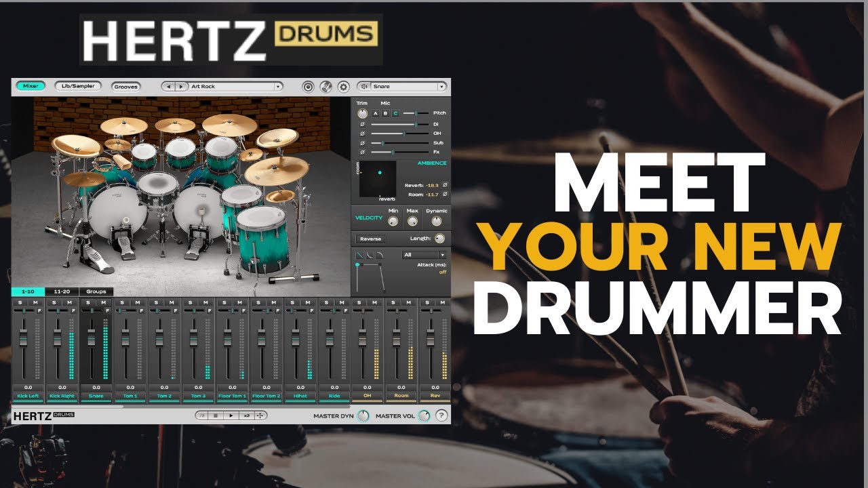Click the Trim knob
This screenshot has height=488, width=868.
click(363, 113)
